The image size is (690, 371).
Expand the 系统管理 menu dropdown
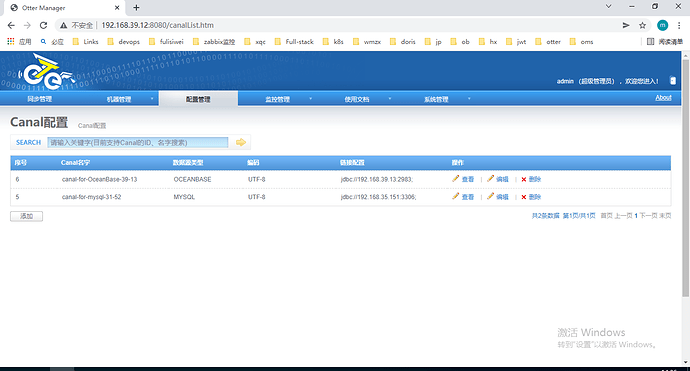[469, 99]
